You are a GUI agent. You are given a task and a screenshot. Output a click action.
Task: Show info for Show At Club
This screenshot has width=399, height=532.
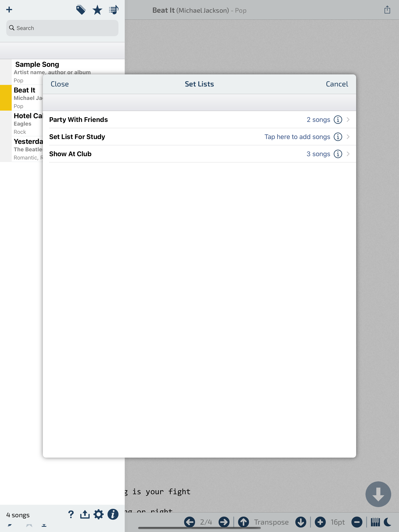338,154
